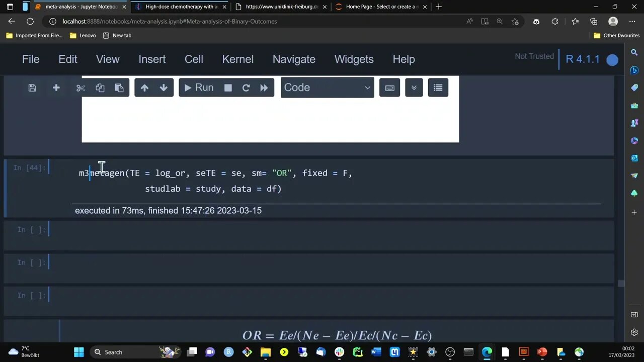Open the Help menu
The width and height of the screenshot is (644, 362).
404,59
